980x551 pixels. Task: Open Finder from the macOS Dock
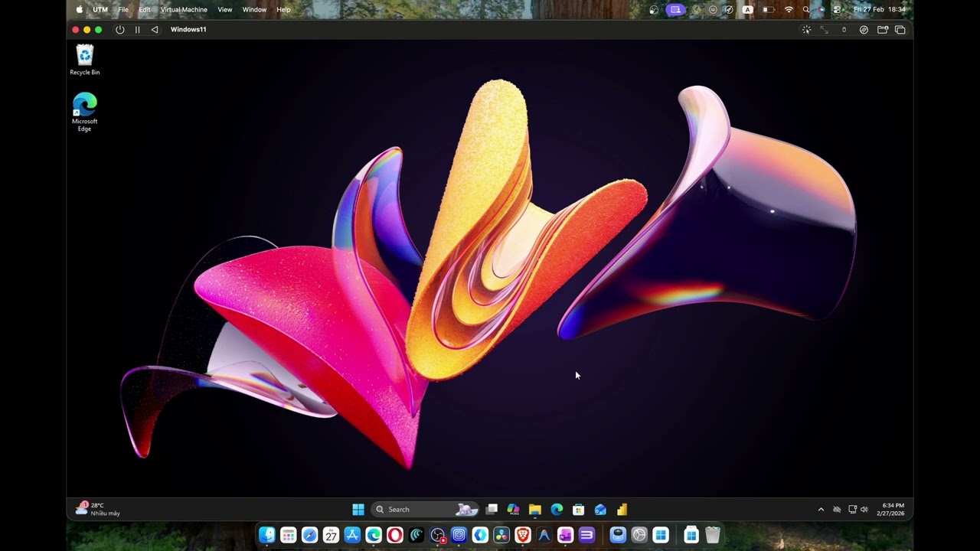click(x=267, y=535)
